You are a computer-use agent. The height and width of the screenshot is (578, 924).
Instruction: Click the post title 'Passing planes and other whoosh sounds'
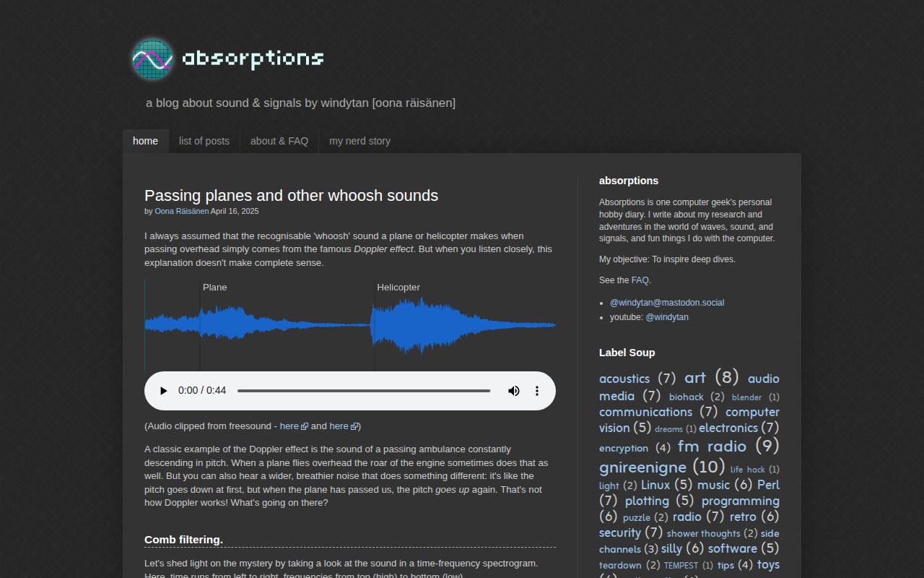(291, 195)
